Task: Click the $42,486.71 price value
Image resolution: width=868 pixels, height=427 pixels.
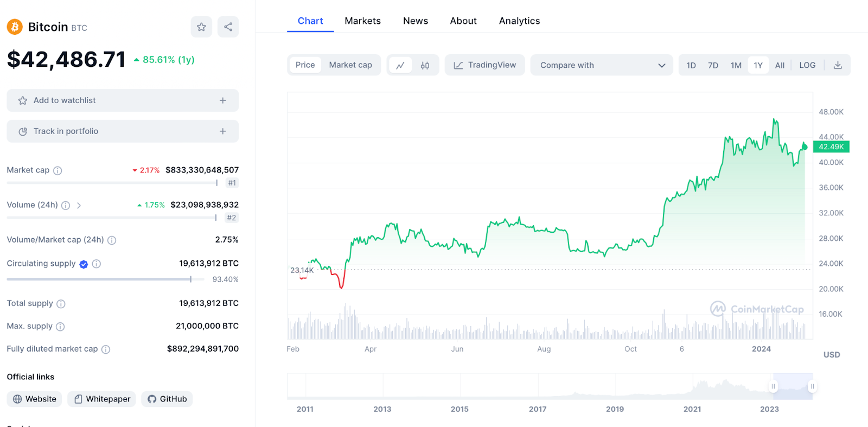Action: click(x=66, y=59)
